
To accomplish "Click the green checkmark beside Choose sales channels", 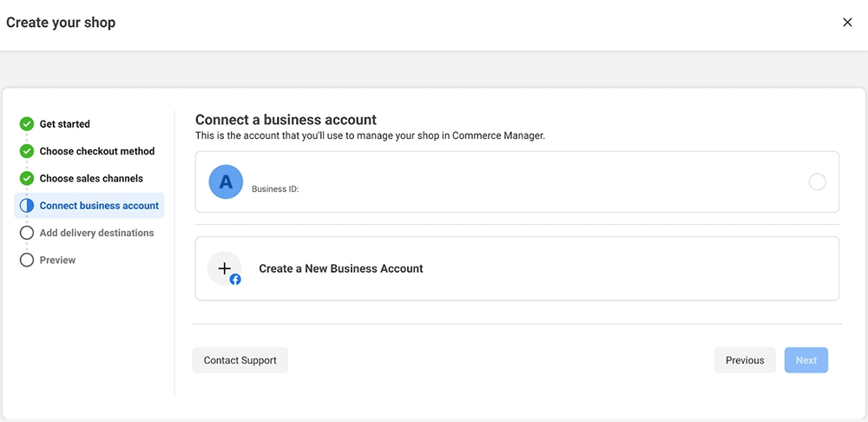I will tap(27, 178).
